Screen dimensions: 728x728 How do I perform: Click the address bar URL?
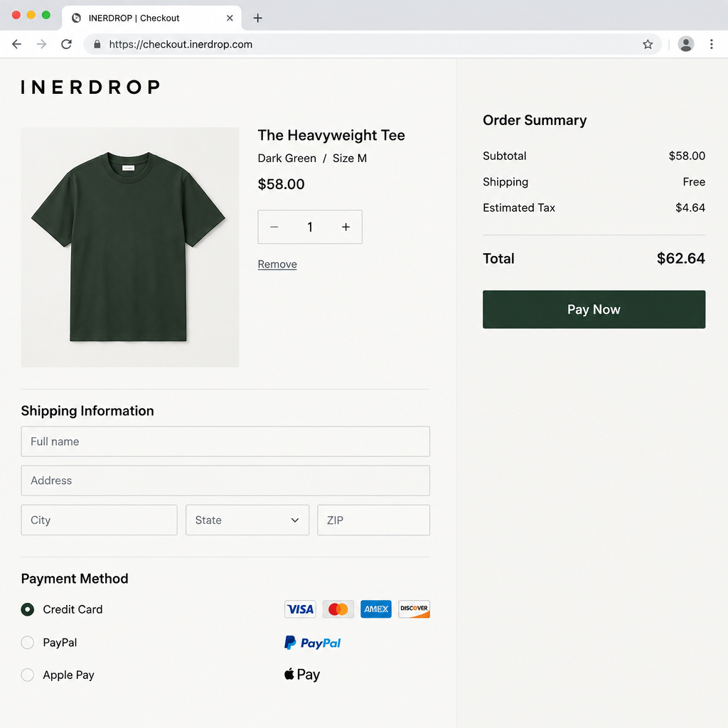181,44
